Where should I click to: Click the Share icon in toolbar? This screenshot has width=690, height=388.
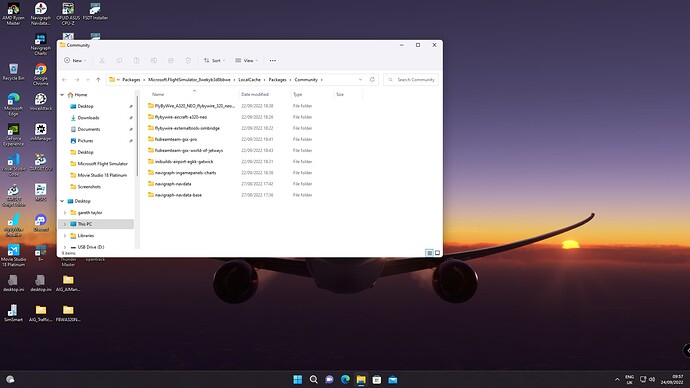click(x=171, y=60)
